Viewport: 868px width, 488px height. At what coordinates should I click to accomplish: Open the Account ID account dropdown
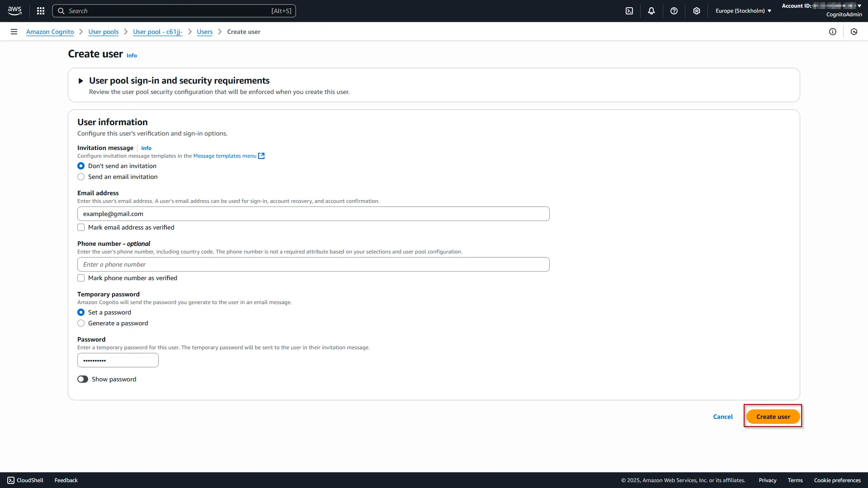[822, 6]
